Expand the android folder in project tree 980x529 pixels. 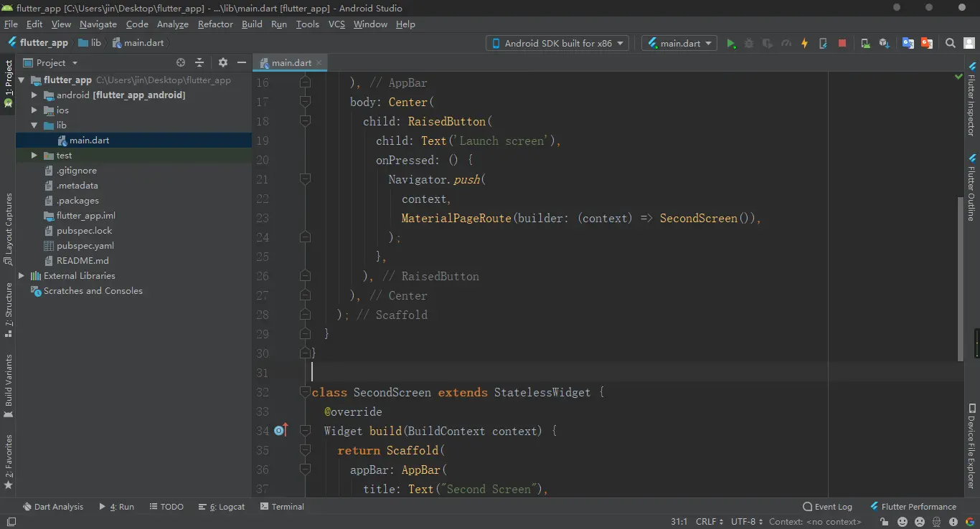34,95
